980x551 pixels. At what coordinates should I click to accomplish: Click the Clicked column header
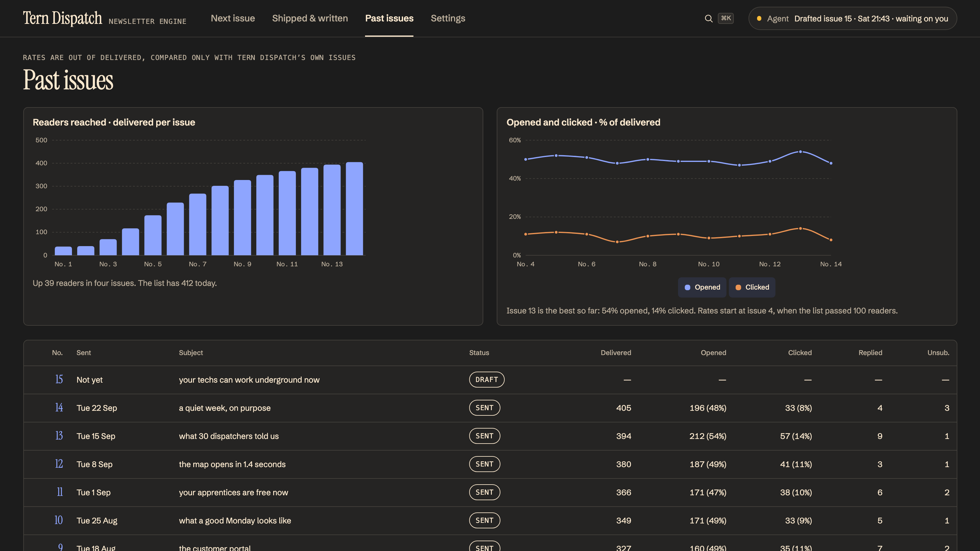tap(800, 353)
